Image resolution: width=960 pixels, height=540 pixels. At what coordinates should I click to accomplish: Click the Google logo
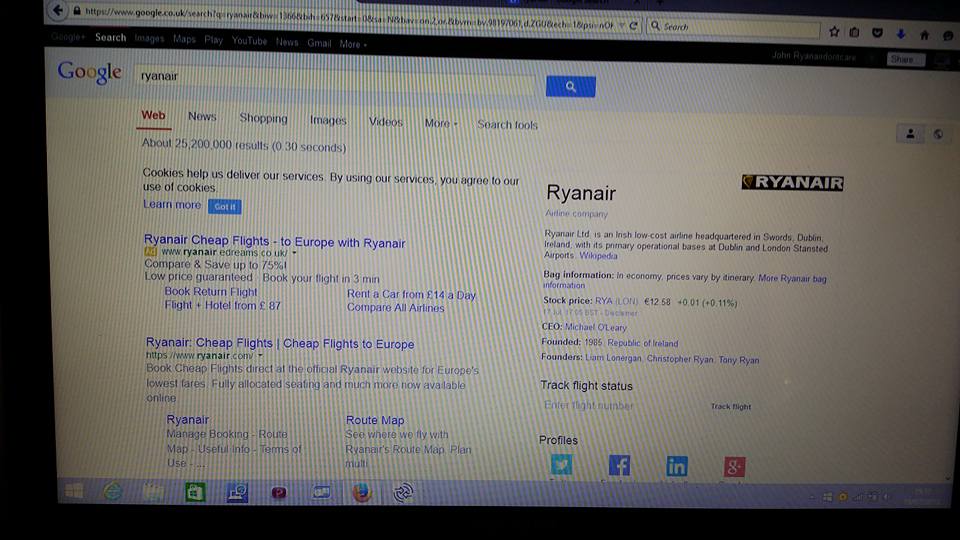pyautogui.click(x=89, y=72)
